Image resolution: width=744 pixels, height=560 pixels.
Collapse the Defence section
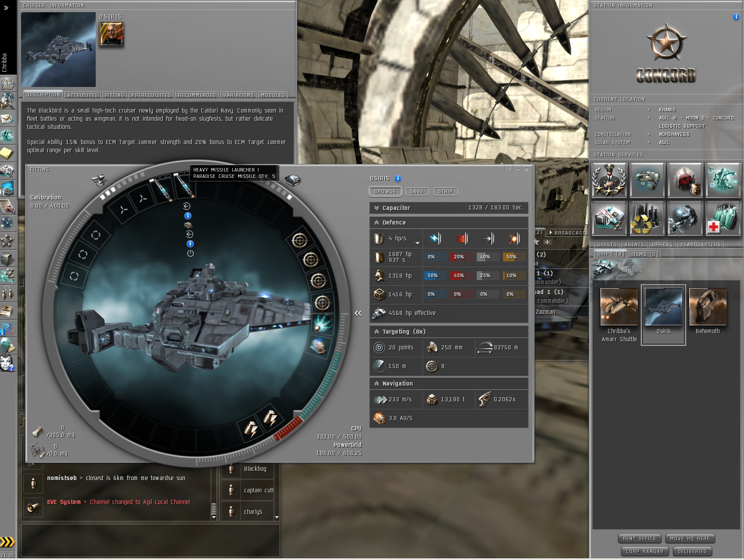click(x=376, y=222)
